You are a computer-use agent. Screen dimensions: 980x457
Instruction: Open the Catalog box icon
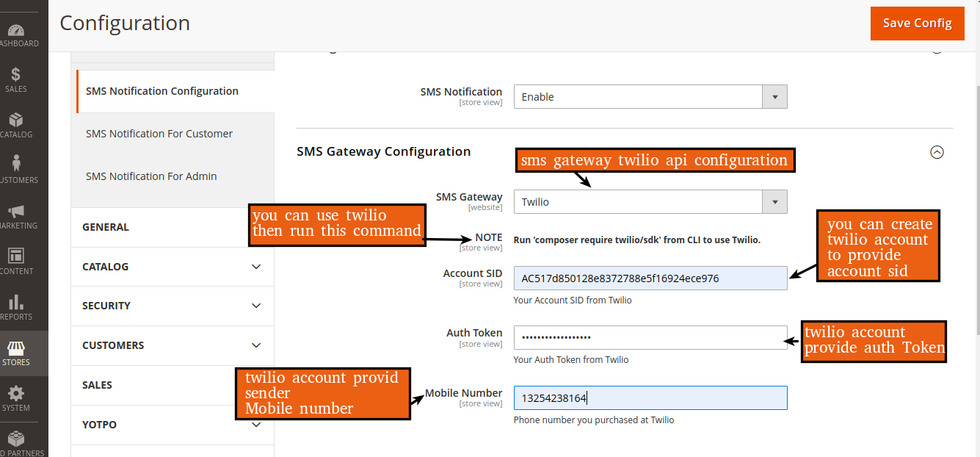click(16, 120)
